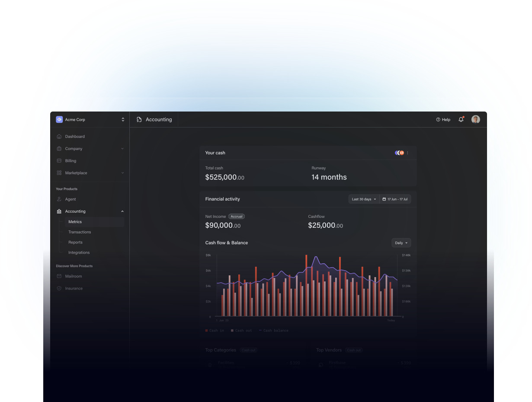Open the 17 Jun - 17 Jul date picker
Screen dimensions: 532x402
(x=395, y=199)
